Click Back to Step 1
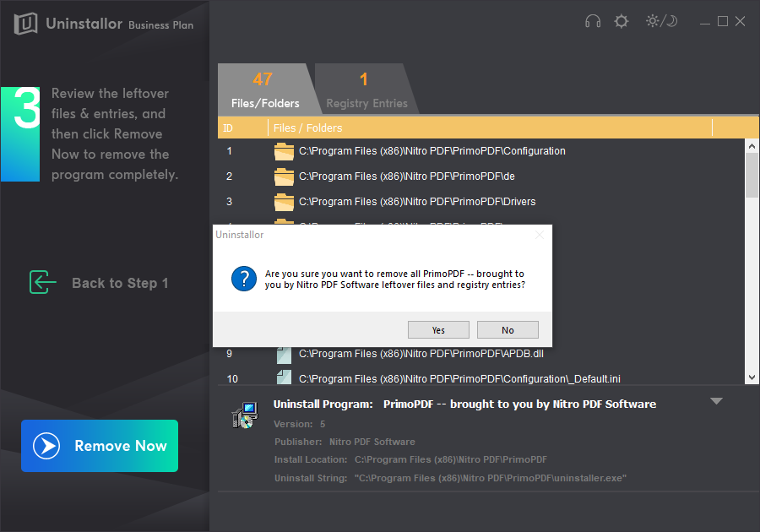Viewport: 760px width, 532px height. pyautogui.click(x=120, y=283)
